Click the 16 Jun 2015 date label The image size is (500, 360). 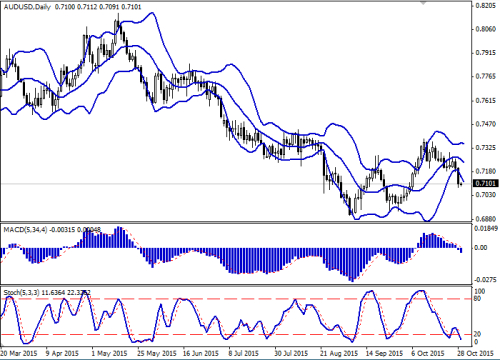[x=200, y=353]
